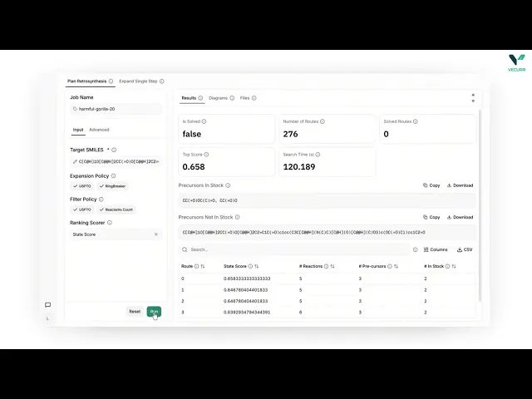Select the Results tab
Viewport: 532px width, 399px height.
pyautogui.click(x=189, y=98)
